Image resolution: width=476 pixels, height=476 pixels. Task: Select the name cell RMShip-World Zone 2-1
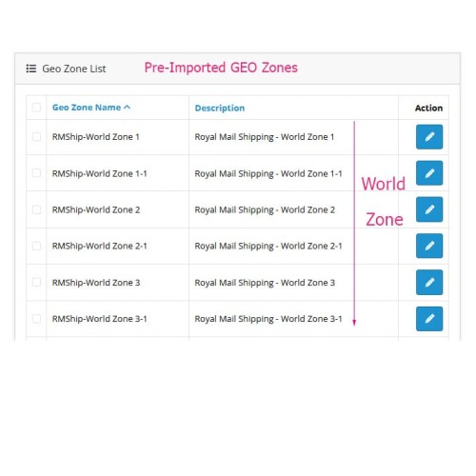tap(100, 246)
